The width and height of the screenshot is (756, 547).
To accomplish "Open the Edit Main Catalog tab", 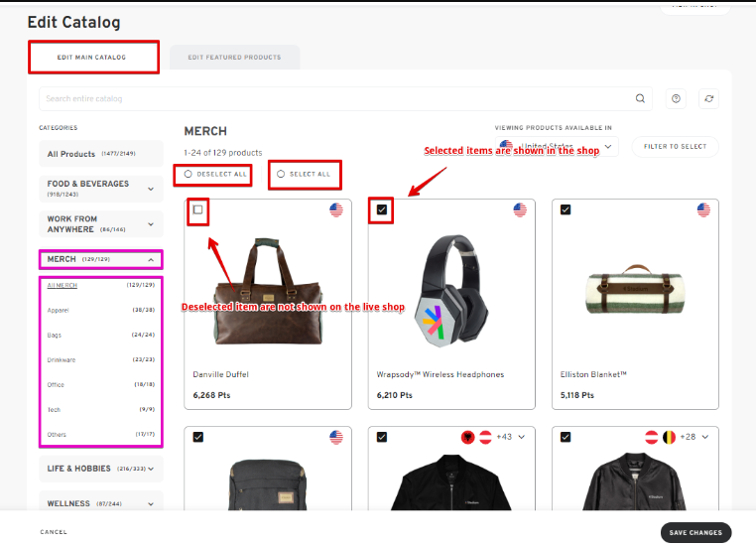I will (x=91, y=58).
